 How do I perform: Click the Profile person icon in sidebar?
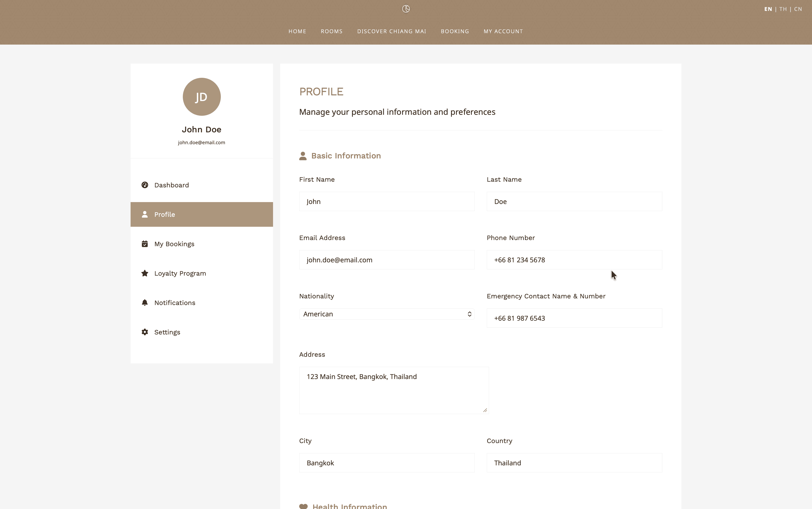click(145, 214)
